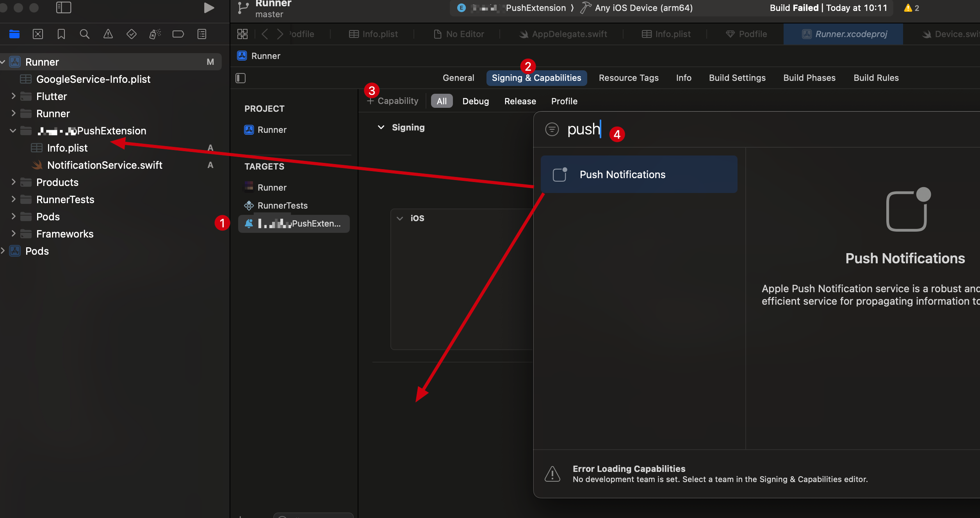This screenshot has width=980, height=518.
Task: Collapse the iOS signing subsection
Action: 400,218
